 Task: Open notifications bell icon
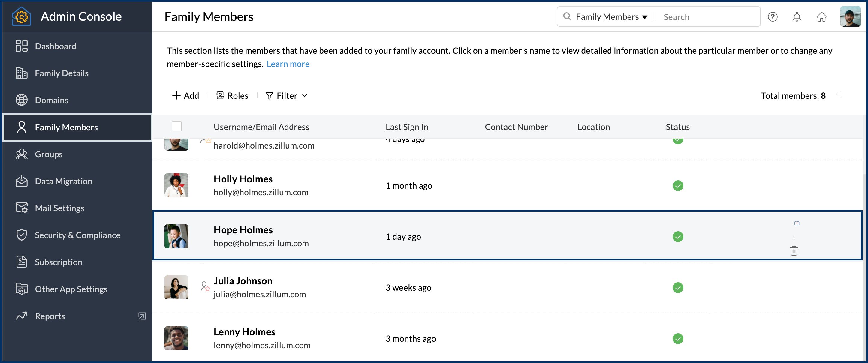(797, 17)
